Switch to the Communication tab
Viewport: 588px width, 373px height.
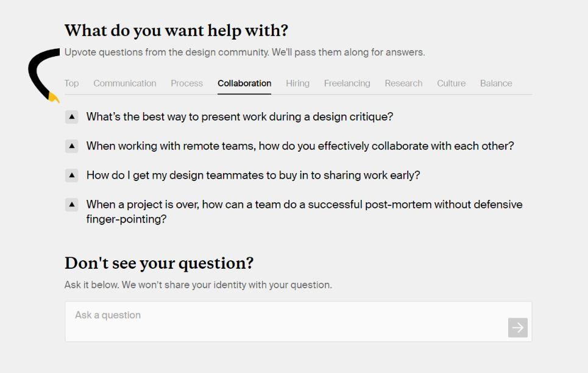(125, 83)
